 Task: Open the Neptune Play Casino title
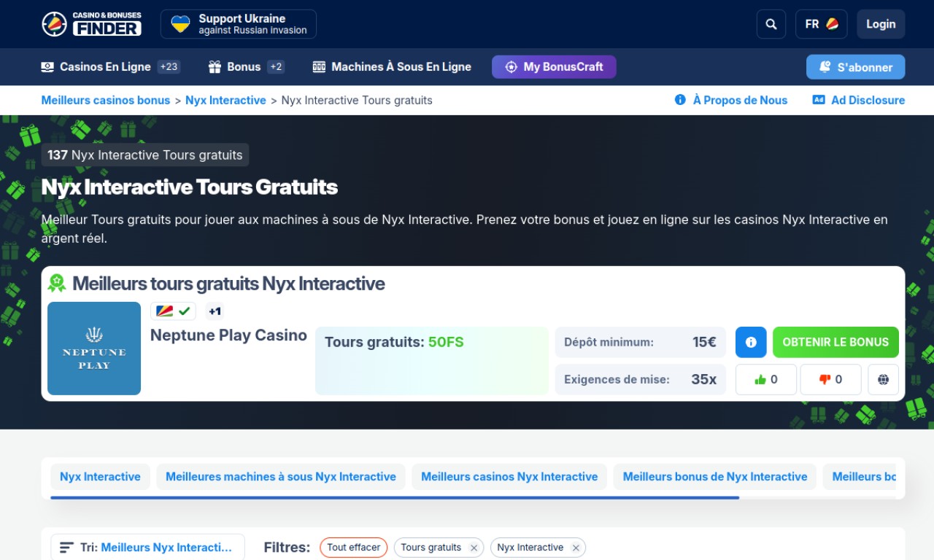tap(228, 335)
